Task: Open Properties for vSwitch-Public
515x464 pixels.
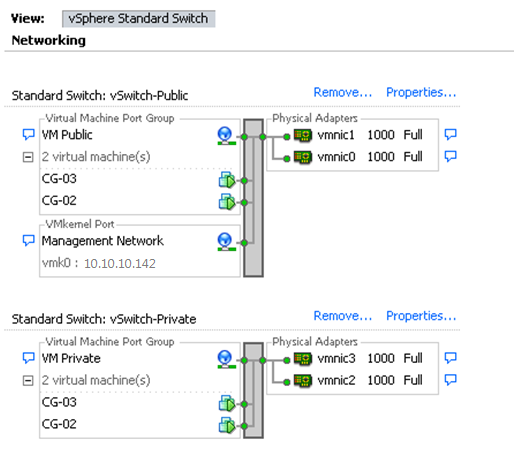Action: 421,92
